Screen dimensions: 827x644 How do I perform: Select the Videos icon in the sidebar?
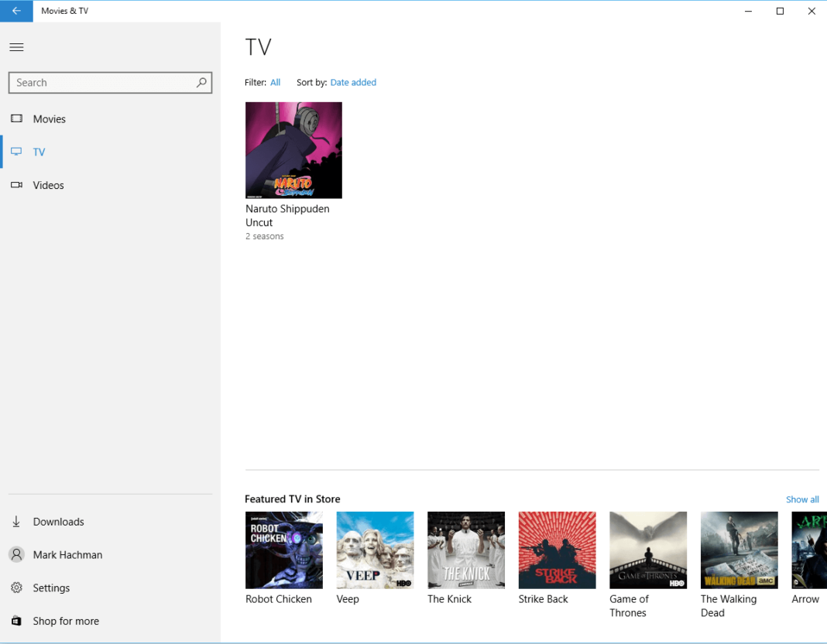(x=16, y=185)
